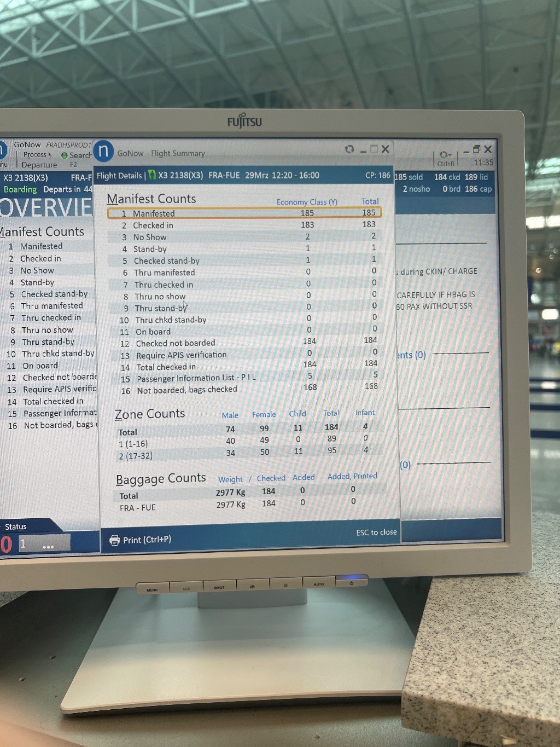Close the Flight Summary dialog
Viewport: 560px width, 747px height.
(385, 149)
